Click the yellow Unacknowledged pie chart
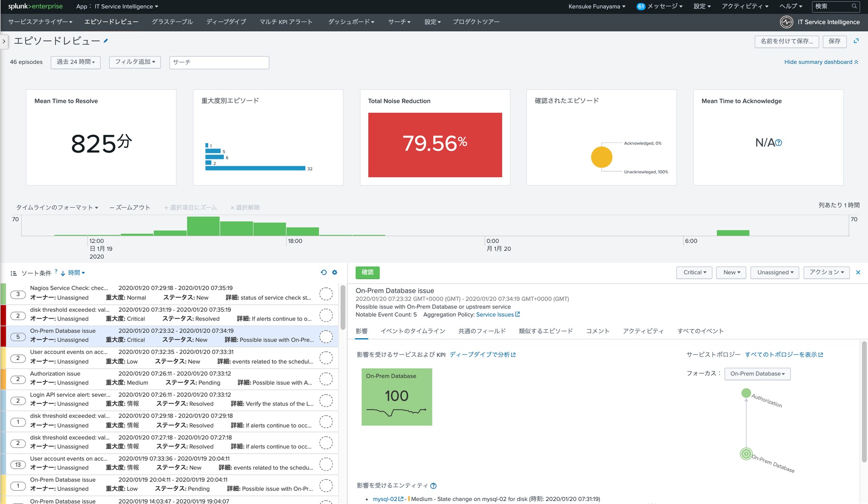This screenshot has width=868, height=504. tap(601, 157)
